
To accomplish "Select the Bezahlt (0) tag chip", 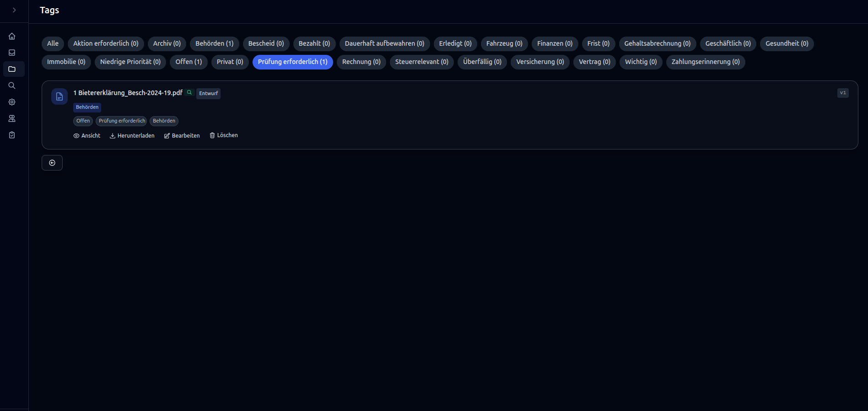I will (x=314, y=43).
